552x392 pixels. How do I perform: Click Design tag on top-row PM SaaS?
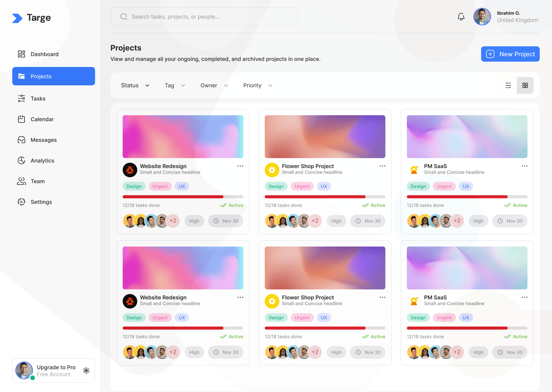click(418, 186)
